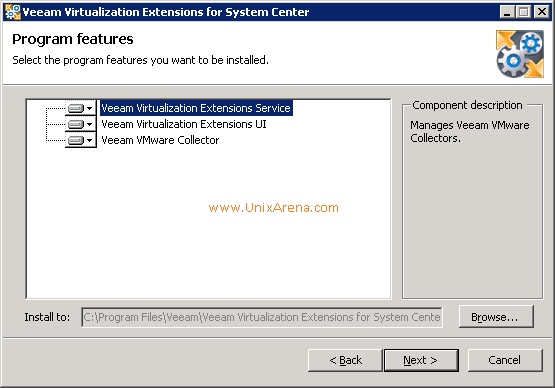Viewport: 555px width, 388px height.
Task: Proceed with the Next button
Action: 421,360
